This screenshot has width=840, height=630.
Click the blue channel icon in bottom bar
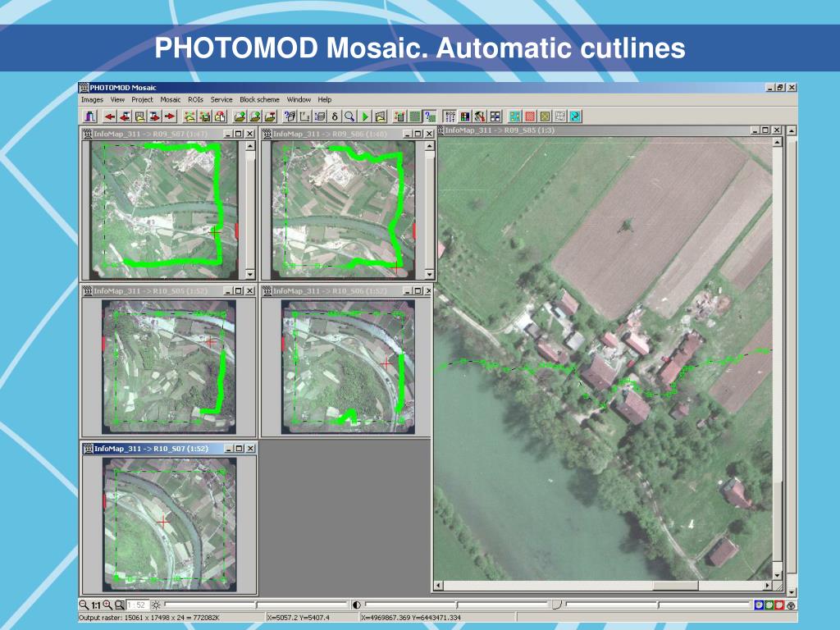759,605
